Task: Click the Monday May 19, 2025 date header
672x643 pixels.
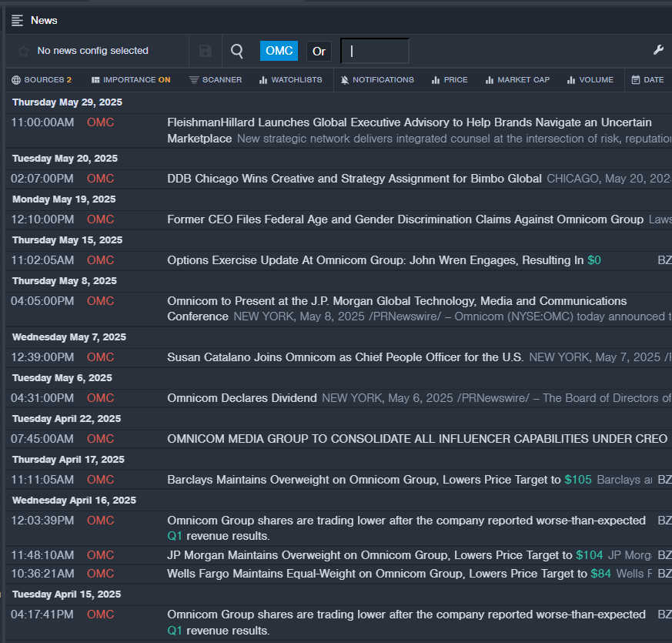Action: [x=64, y=199]
